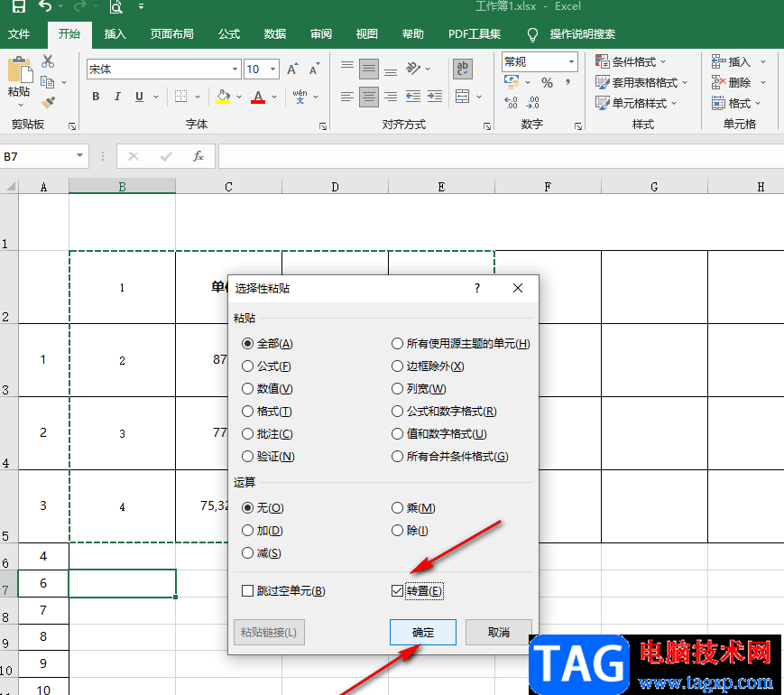This screenshot has height=695, width=784.
Task: Open the number format 常规 dropdown
Action: [x=571, y=62]
